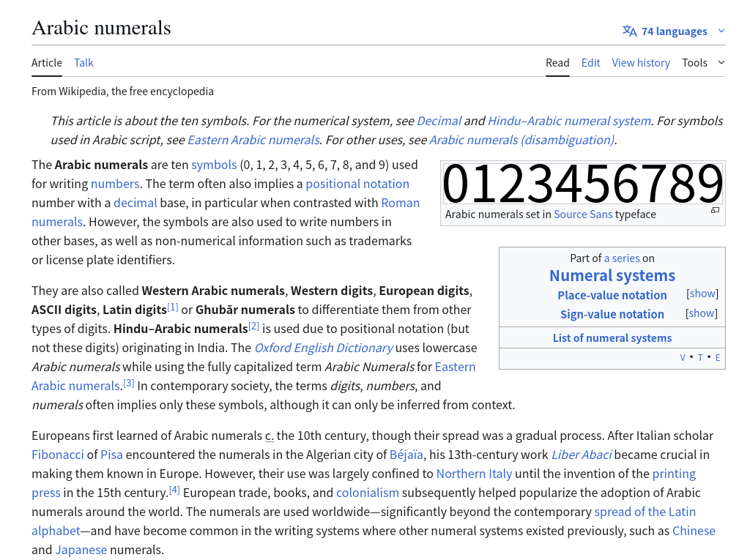Viewport: 739px width, 560px height.
Task: Click the 0123456789 numerals image
Action: [582, 184]
